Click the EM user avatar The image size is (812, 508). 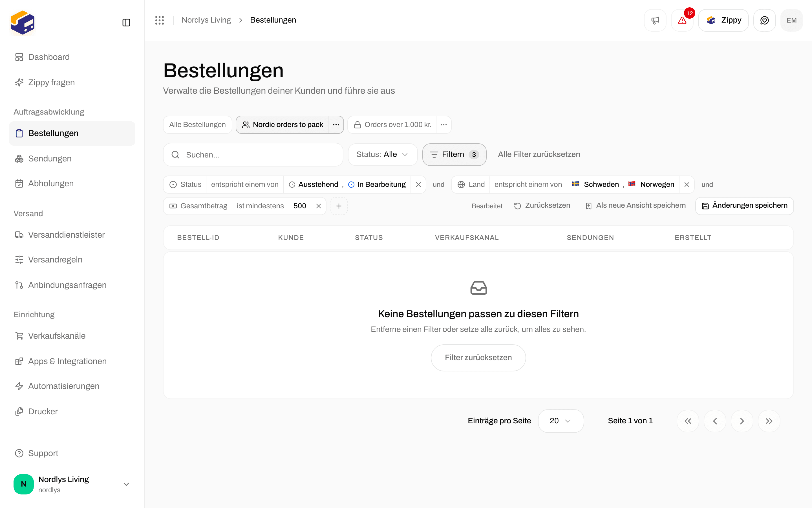(791, 20)
